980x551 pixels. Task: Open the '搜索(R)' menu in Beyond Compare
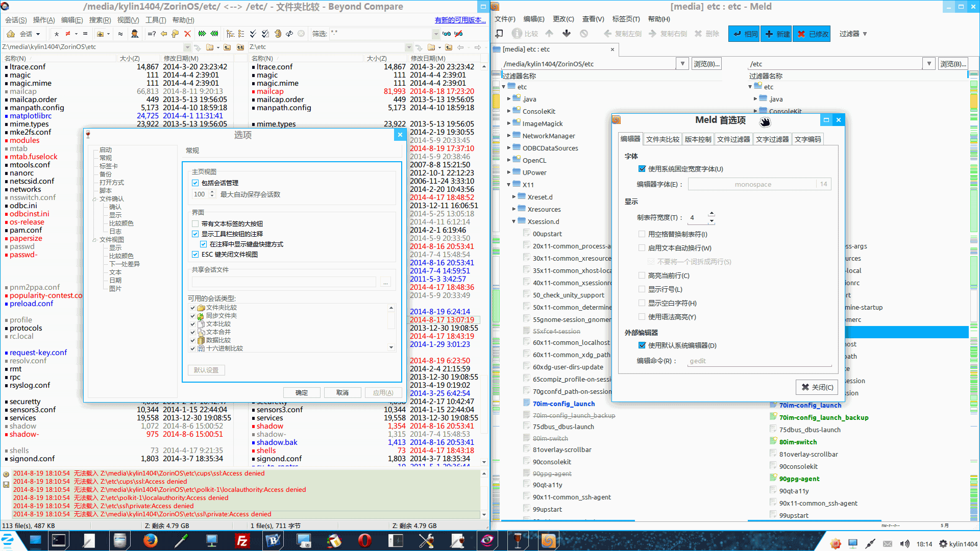coord(100,20)
